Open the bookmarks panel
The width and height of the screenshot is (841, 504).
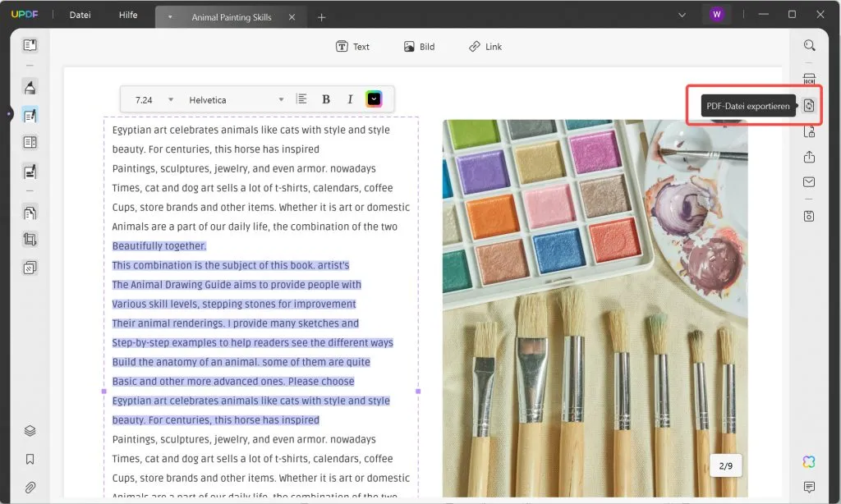point(30,459)
